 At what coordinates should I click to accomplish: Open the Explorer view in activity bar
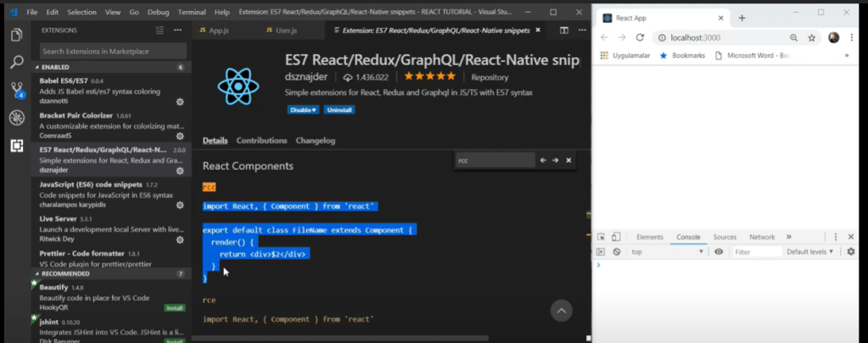16,35
